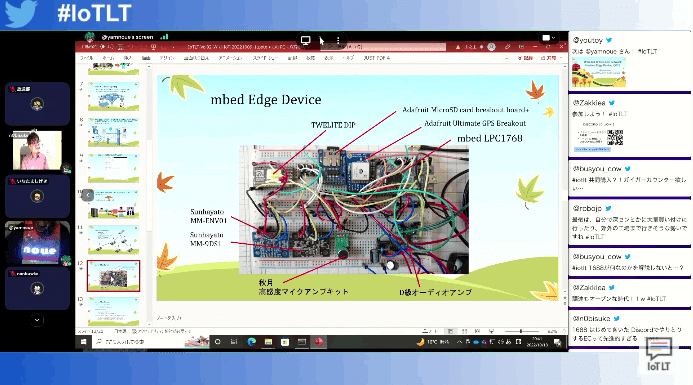Select slide 7 thumbnail

(113, 96)
